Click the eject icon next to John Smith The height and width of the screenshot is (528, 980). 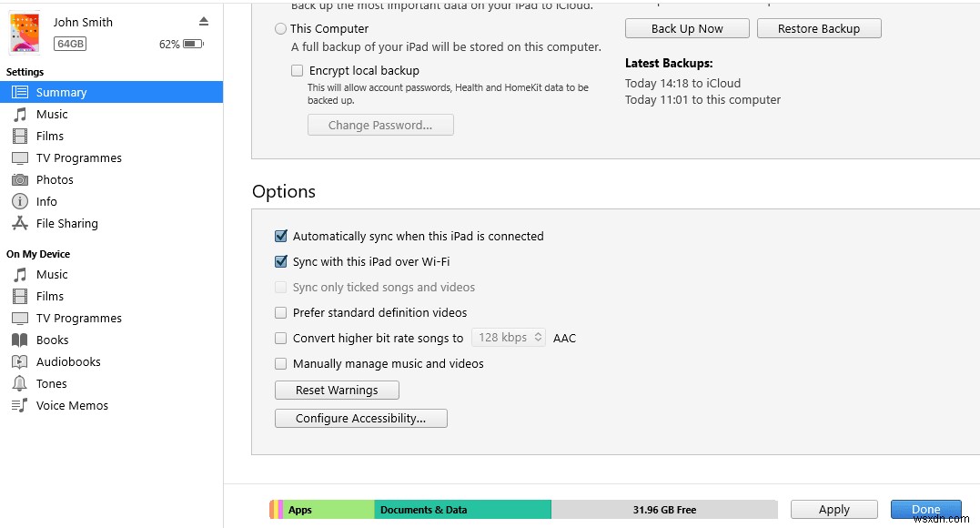point(204,20)
